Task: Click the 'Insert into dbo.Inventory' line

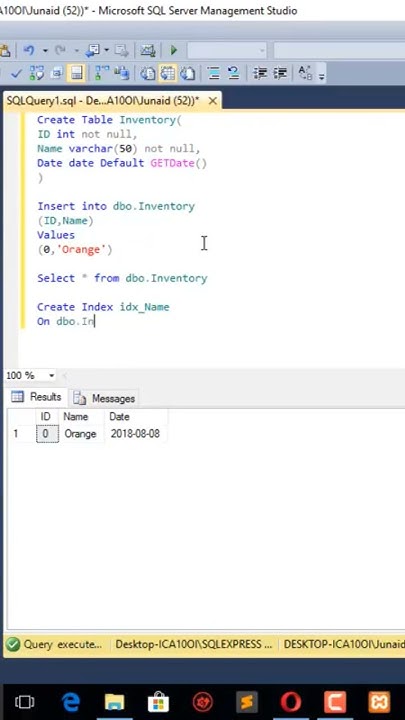Action: coord(116,207)
